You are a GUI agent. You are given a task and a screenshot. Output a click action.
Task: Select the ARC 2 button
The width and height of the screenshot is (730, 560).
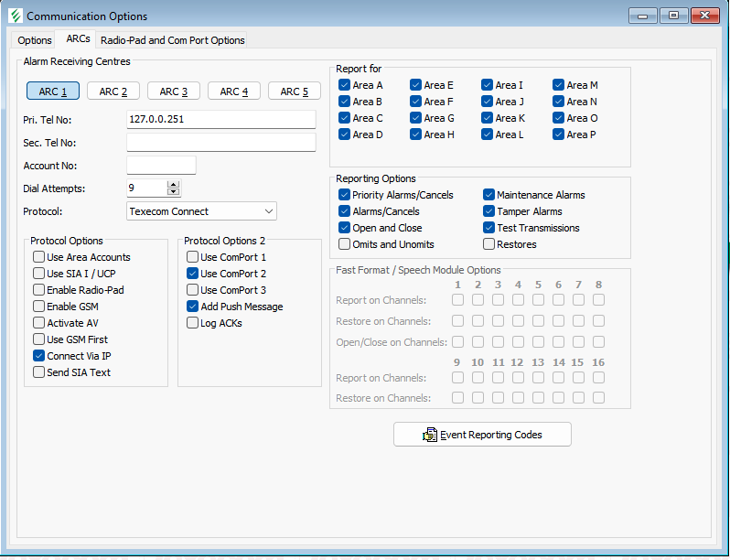pyautogui.click(x=113, y=92)
